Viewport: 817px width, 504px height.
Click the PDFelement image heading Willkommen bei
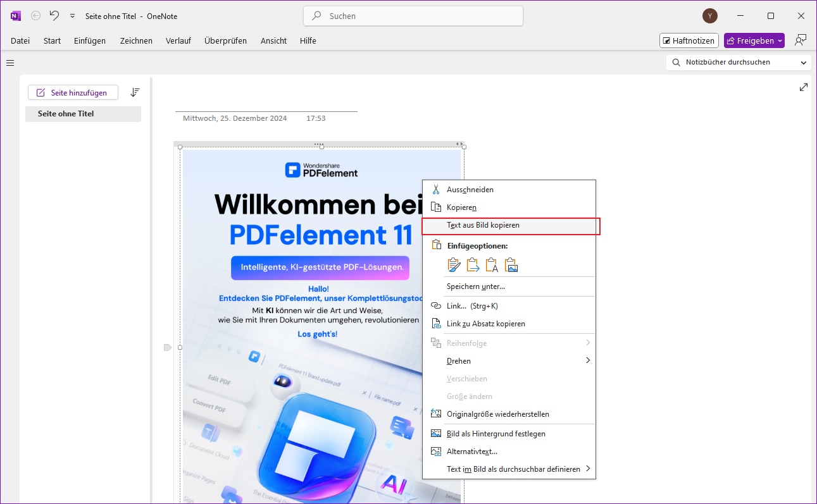coord(318,204)
